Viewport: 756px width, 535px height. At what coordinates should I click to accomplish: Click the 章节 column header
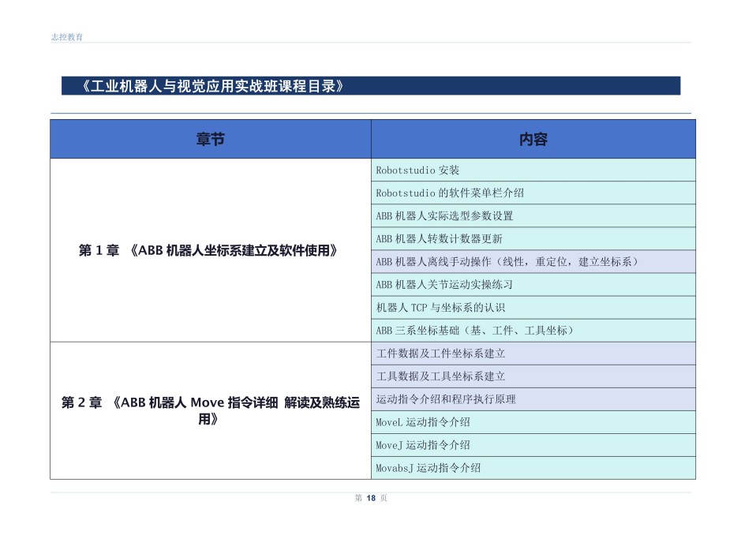tap(211, 139)
